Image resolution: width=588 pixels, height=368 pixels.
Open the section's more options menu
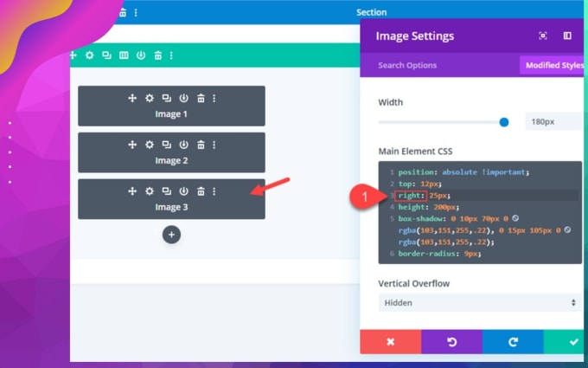pos(136,13)
